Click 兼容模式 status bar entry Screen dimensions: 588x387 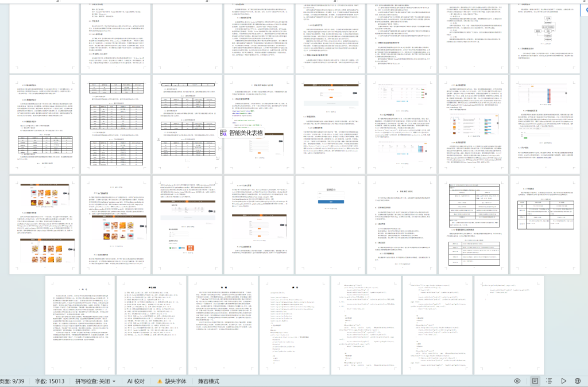click(x=209, y=381)
